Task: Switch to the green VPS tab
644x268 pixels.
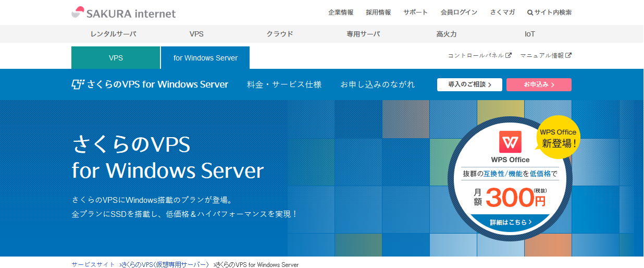Action: point(116,58)
